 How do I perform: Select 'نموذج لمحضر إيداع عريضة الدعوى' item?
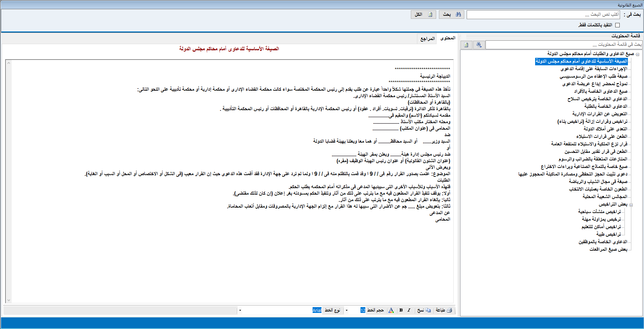tap(595, 84)
